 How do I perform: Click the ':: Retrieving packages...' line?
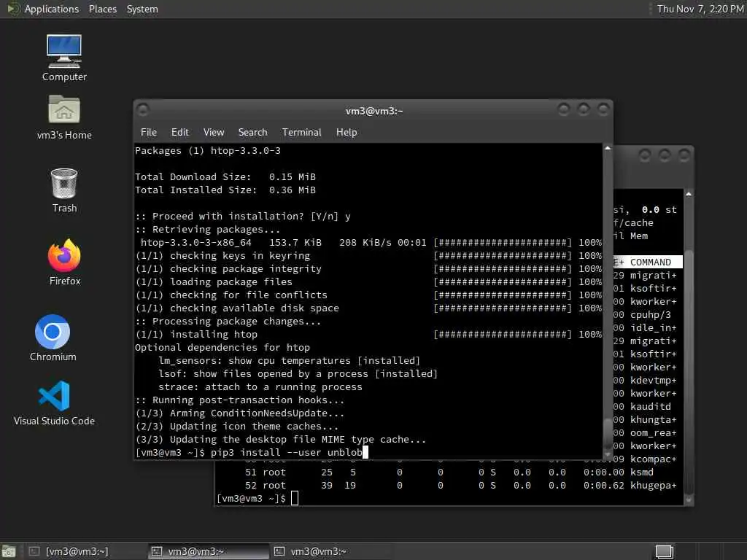coord(208,230)
